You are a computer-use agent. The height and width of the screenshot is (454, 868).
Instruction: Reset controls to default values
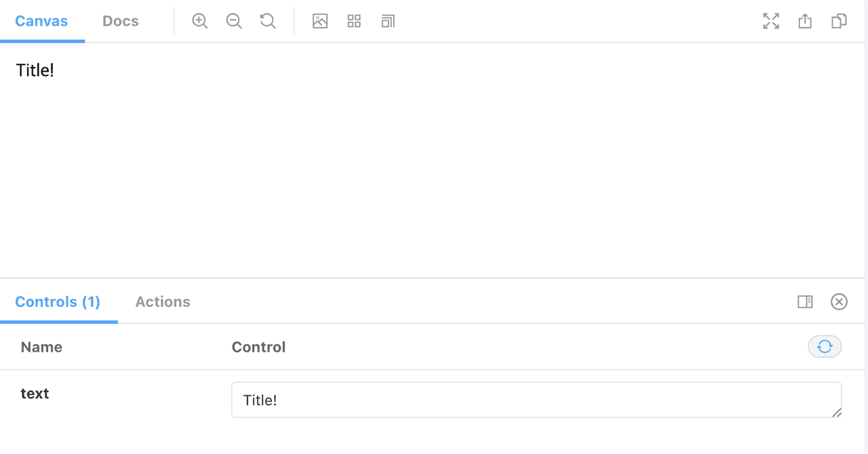click(825, 347)
